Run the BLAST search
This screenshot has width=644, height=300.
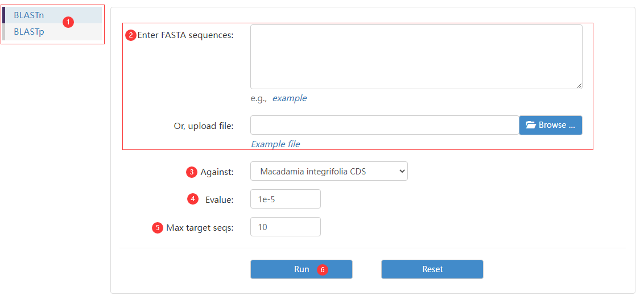(302, 269)
